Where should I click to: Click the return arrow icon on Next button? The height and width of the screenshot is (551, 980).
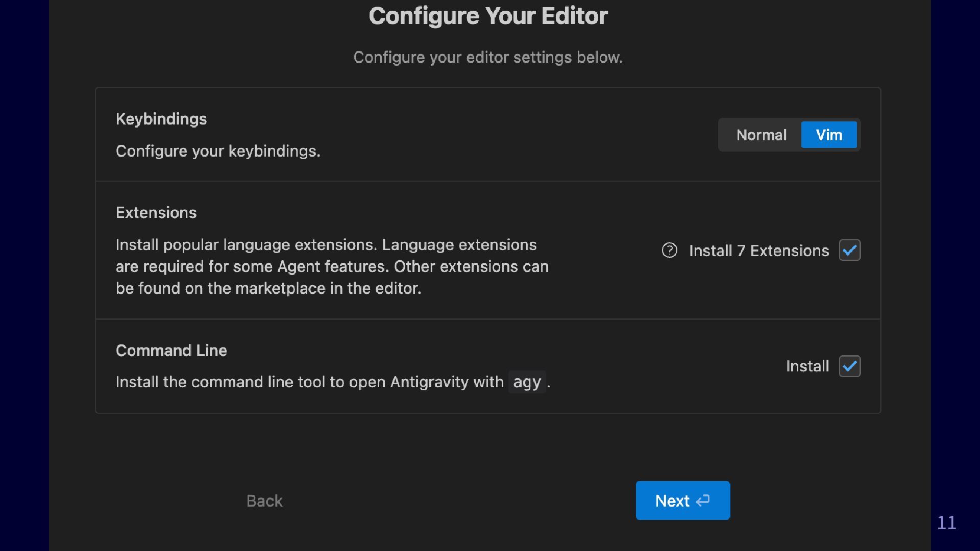703,500
